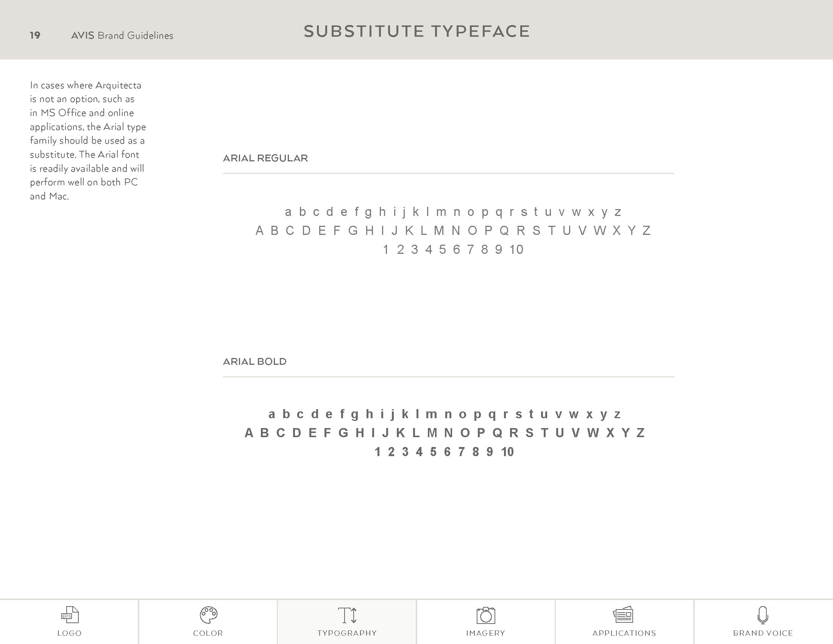
Task: Open the APPLICATIONS tab label
Action: click(624, 633)
